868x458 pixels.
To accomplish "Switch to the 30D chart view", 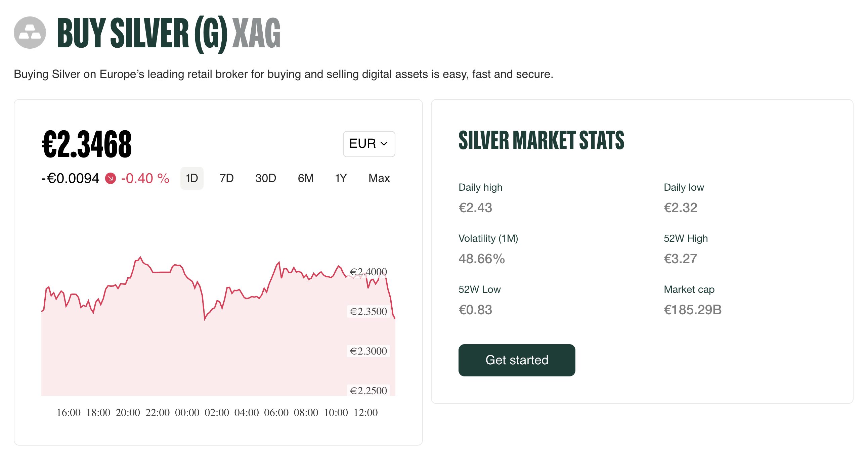I will tap(266, 178).
